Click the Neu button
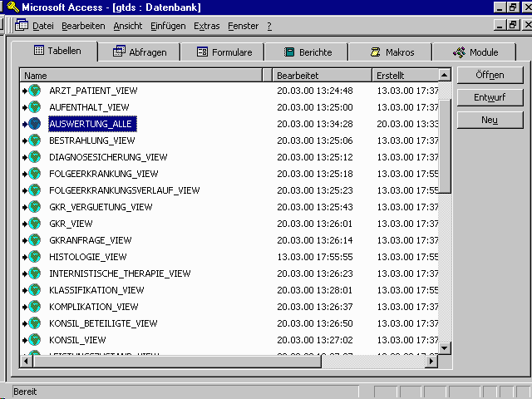This screenshot has width=532, height=399. tap(490, 121)
